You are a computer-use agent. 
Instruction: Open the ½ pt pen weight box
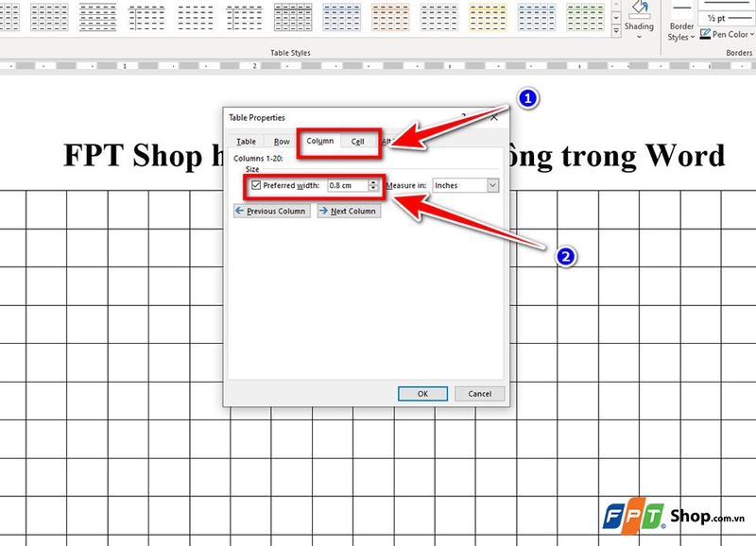click(x=727, y=18)
